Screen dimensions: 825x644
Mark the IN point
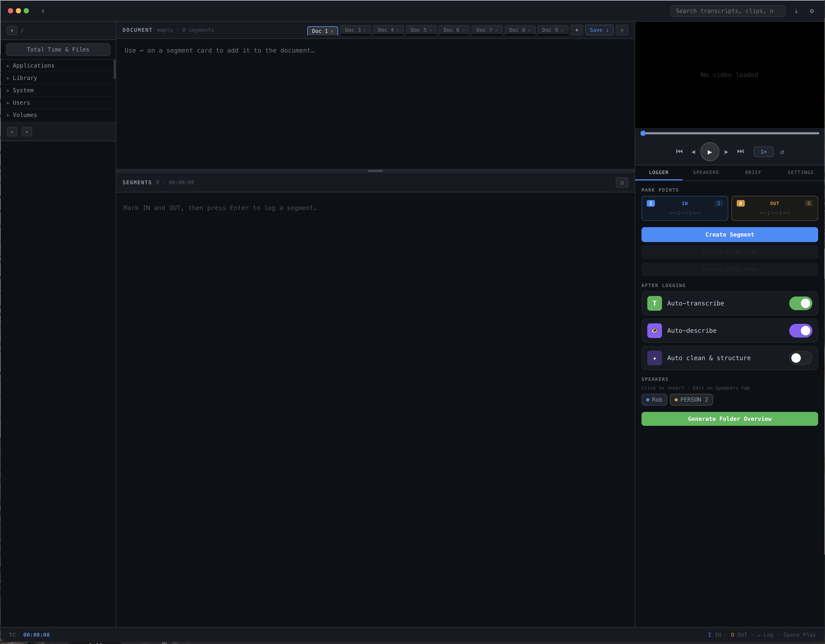tap(685, 208)
